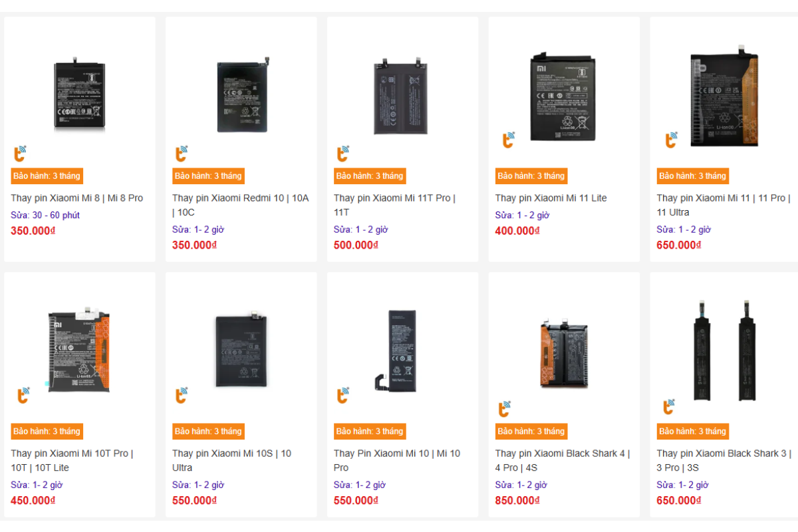Open the Thay pin Xiaomi Mi 11T Pro link
798x532 pixels.
point(395,198)
